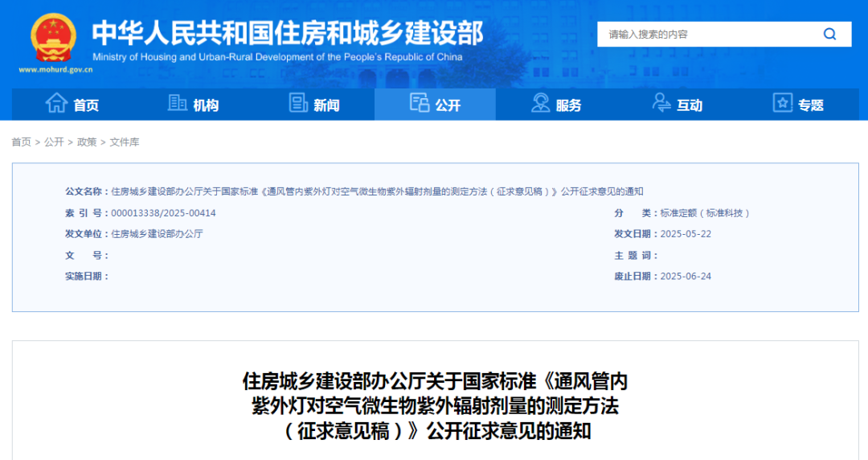Click the English ministry name subtitle
Screen dimensions: 868x460
pos(277,57)
